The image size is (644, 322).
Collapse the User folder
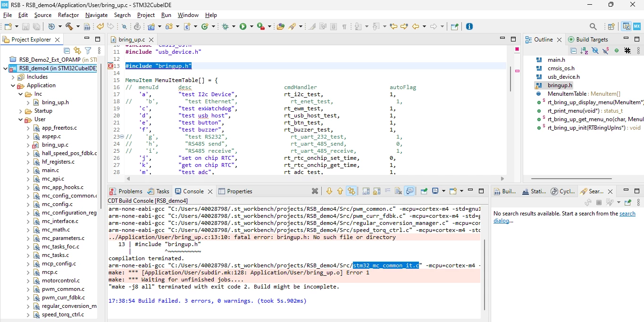(x=20, y=119)
